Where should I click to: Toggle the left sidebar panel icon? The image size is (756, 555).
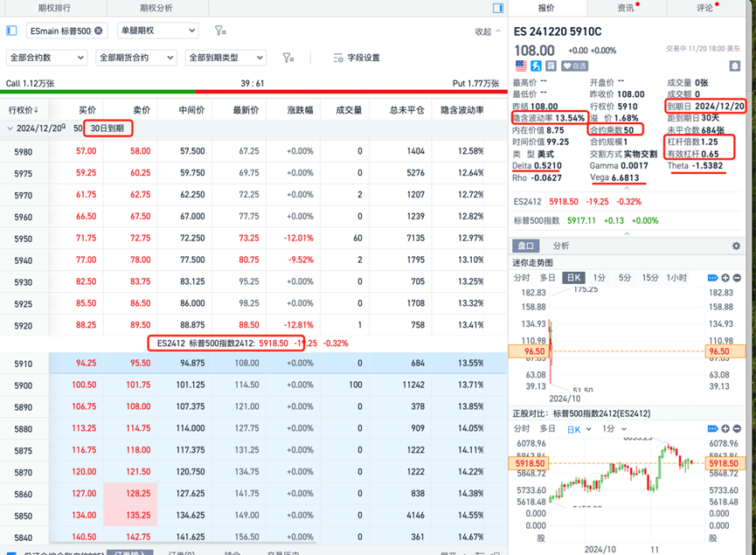coord(12,31)
